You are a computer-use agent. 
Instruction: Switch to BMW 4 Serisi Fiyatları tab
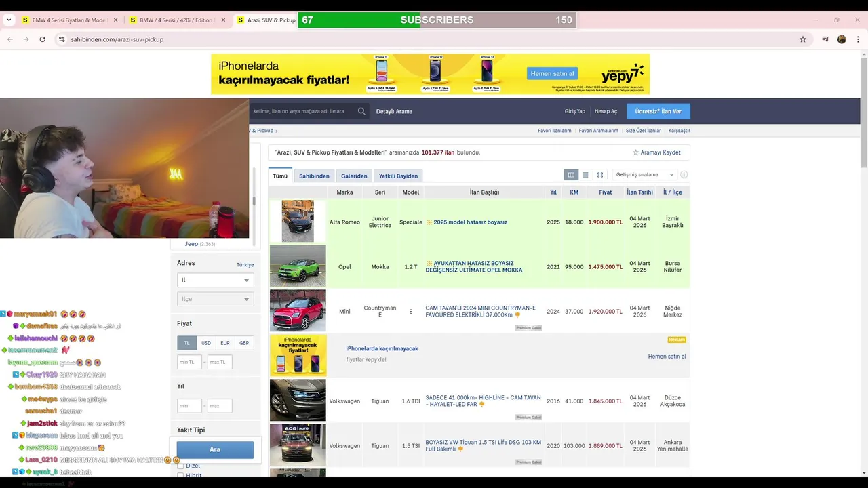[64, 20]
